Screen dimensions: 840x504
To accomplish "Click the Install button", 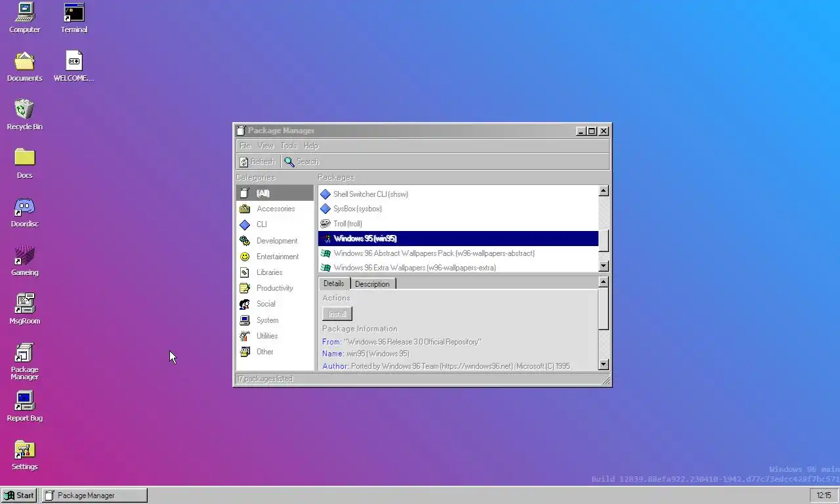I will (337, 314).
